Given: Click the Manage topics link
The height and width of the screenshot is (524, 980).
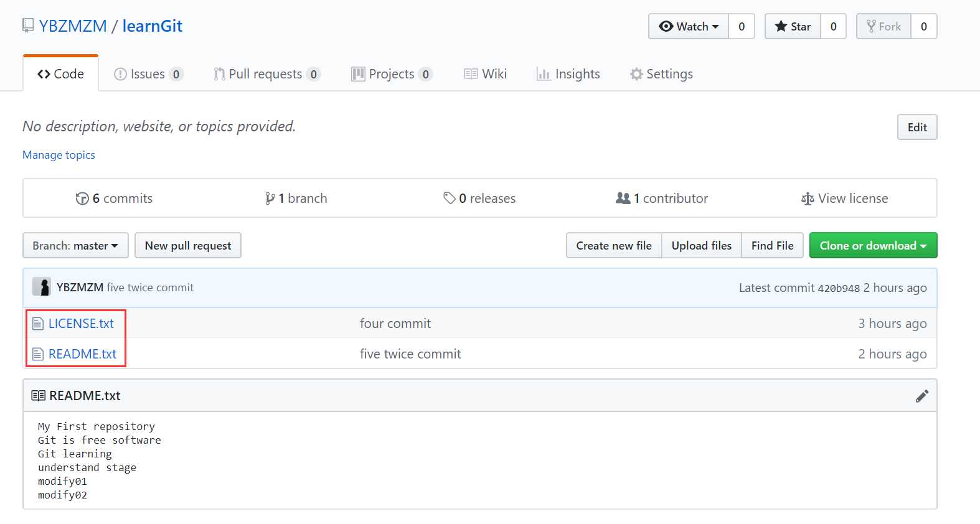Looking at the screenshot, I should coord(59,155).
